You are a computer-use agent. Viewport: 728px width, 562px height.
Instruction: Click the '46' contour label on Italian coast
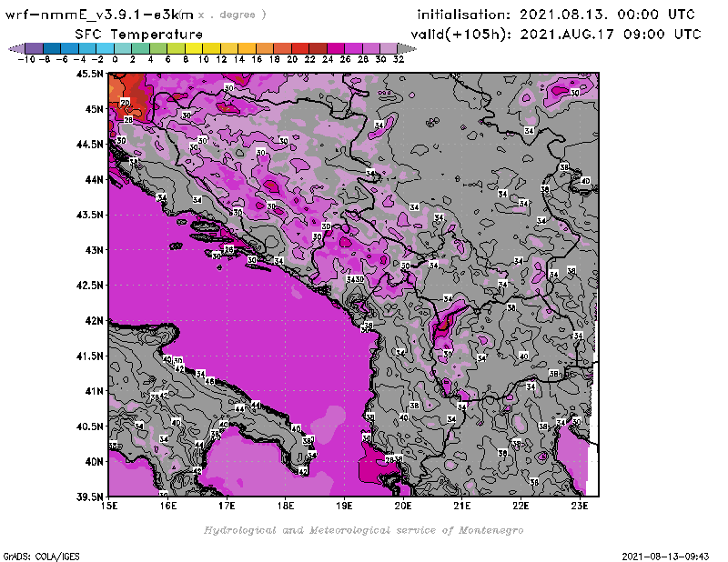coord(210,381)
